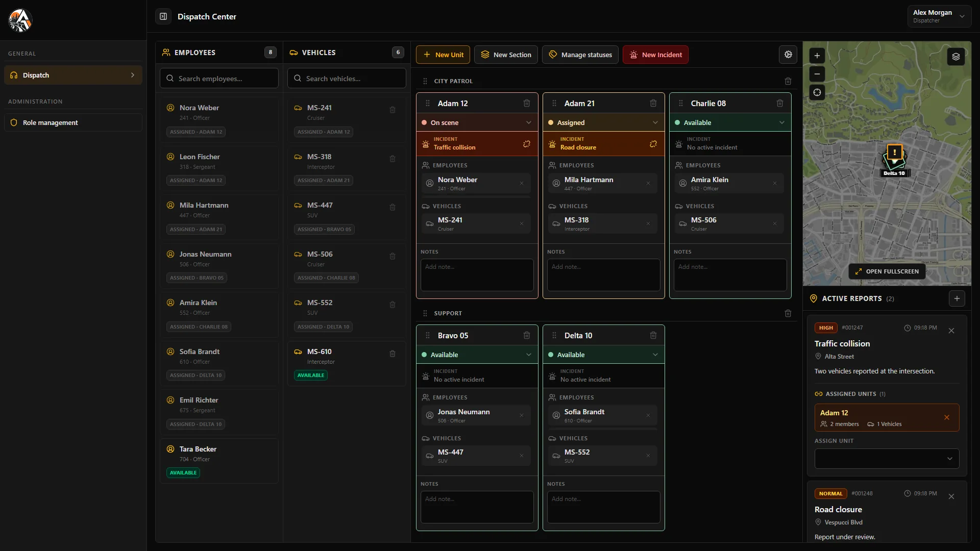Unassign Adam 12 from Traffic collision report

pos(947,417)
